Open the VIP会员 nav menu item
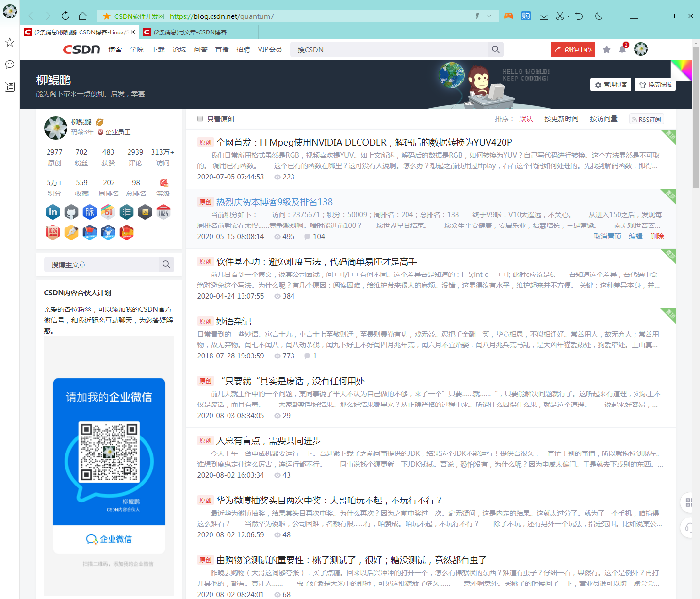 pos(270,49)
